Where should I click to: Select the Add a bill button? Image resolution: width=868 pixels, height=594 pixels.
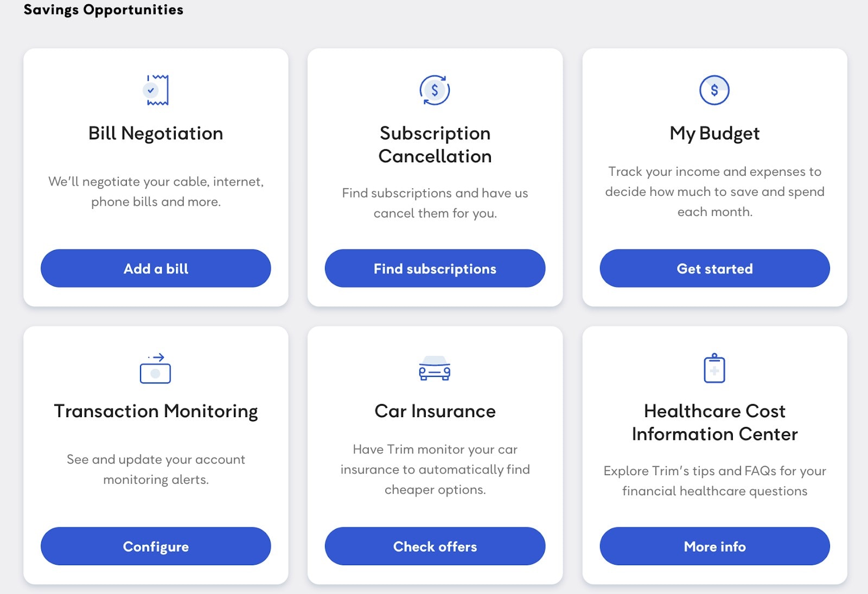pyautogui.click(x=156, y=269)
